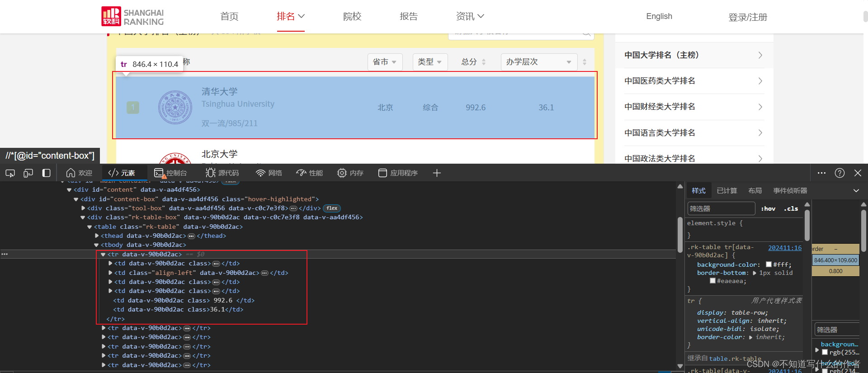This screenshot has height=373, width=868.
Task: Open the 欢迎 welcome tab
Action: [x=79, y=173]
